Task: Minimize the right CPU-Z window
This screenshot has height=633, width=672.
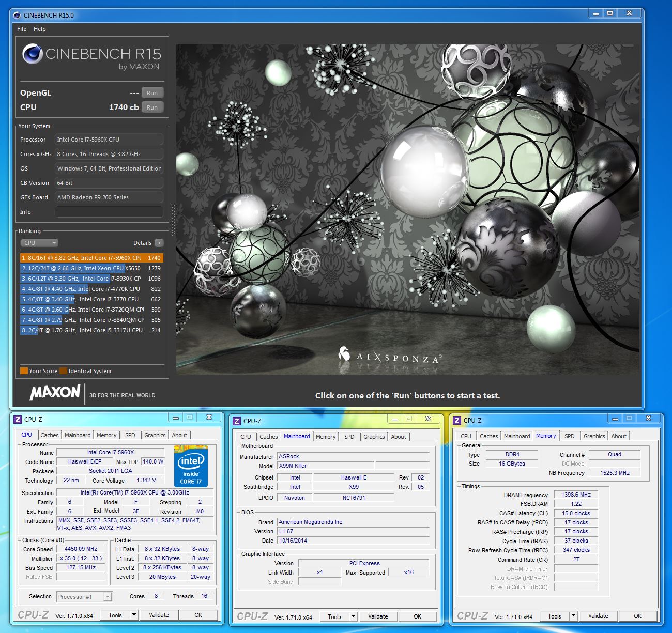Action: point(615,419)
